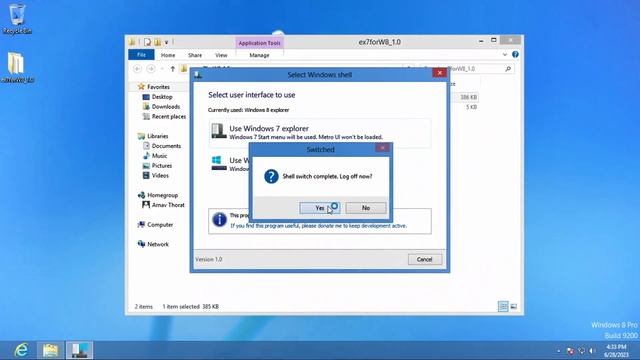This screenshot has width=640, height=360.
Task: Click the 386 KB file size cell
Action: (468, 97)
